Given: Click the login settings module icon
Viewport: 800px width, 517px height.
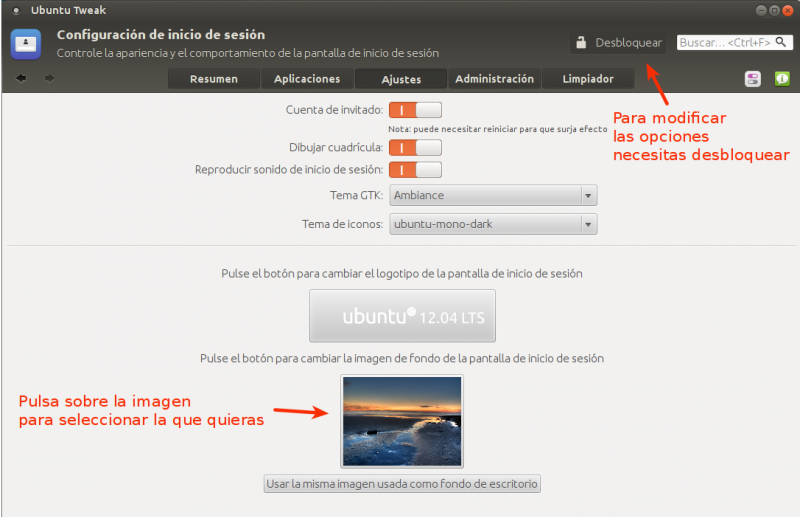Looking at the screenshot, I should (x=26, y=43).
